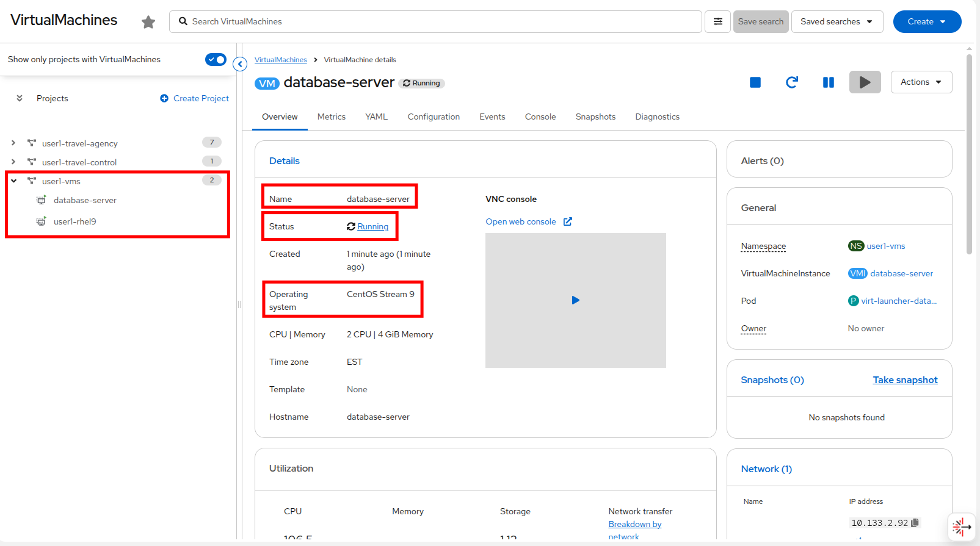Click the Take snapshot link
The width and height of the screenshot is (980, 546).
905,379
